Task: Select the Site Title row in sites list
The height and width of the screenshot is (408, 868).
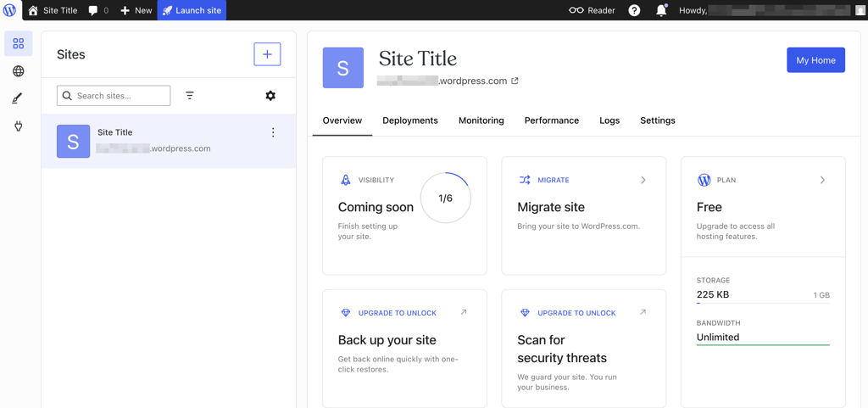Action: coord(169,141)
